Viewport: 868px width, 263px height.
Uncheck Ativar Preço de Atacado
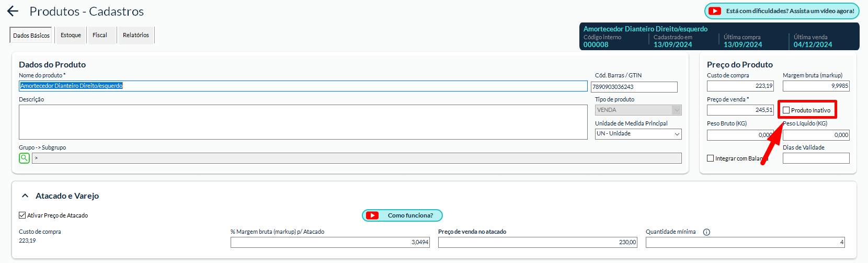[x=22, y=215]
